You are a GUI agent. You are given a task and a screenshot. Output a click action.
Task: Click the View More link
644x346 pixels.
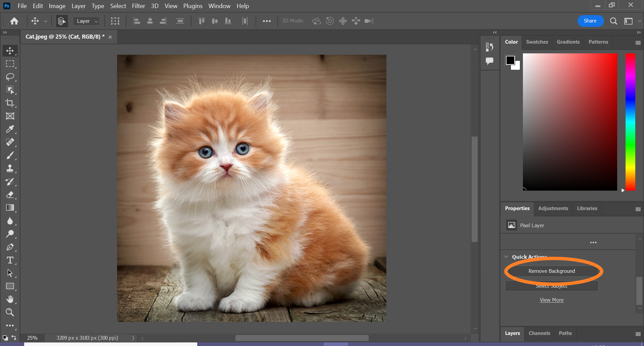552,300
